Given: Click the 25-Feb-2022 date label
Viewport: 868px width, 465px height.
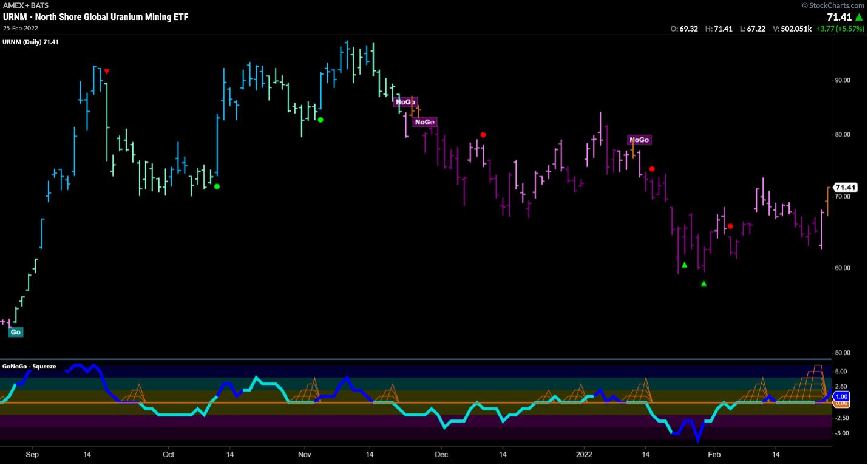Looking at the screenshot, I should (21, 29).
